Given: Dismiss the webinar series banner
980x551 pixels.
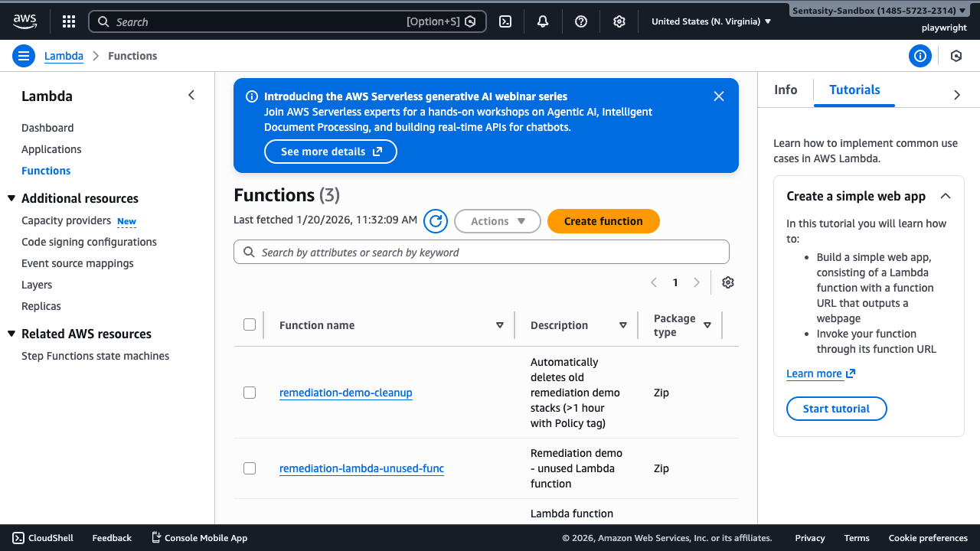Looking at the screenshot, I should coord(718,96).
